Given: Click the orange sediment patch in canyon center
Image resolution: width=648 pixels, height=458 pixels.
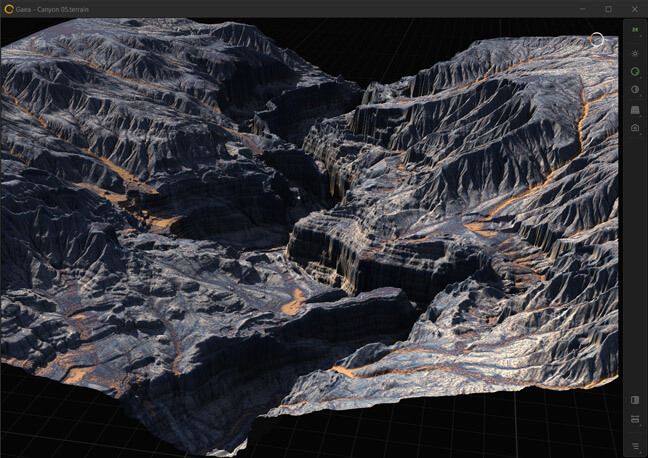Looking at the screenshot, I should (293, 302).
